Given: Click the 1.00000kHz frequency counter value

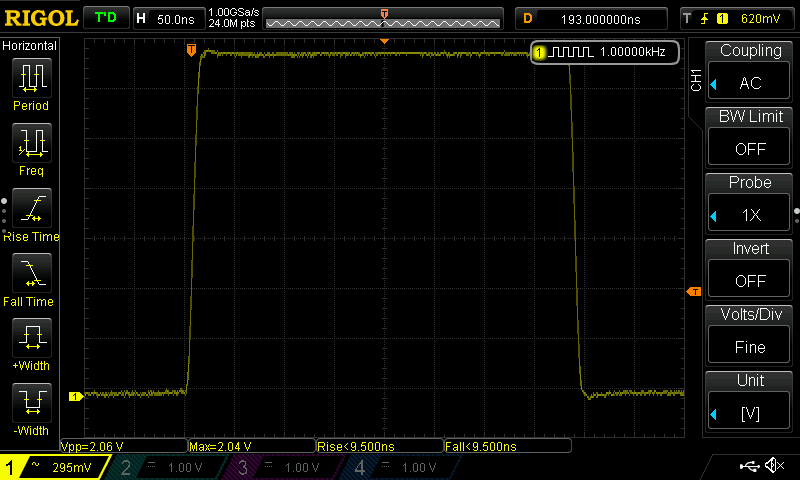Looking at the screenshot, I should pos(633,52).
